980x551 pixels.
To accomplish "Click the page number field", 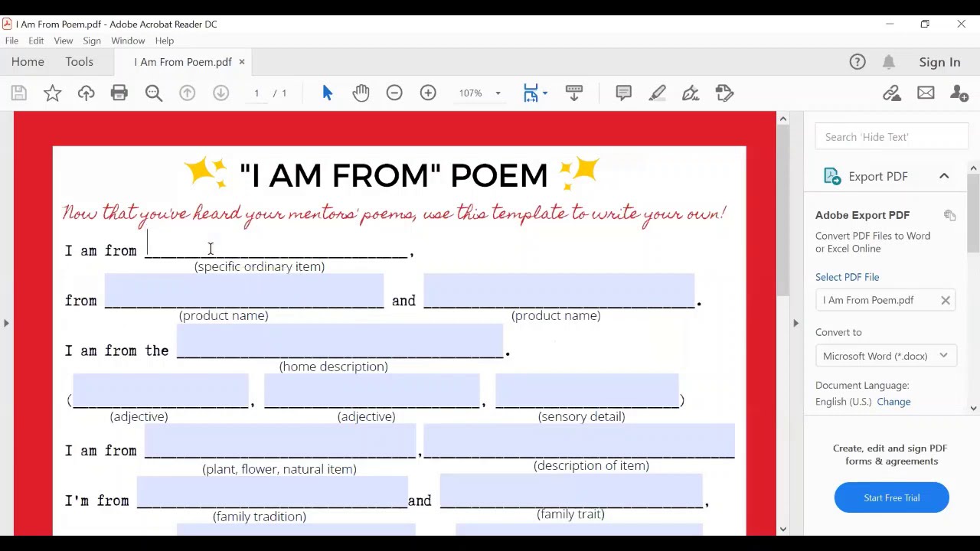I will click(256, 93).
